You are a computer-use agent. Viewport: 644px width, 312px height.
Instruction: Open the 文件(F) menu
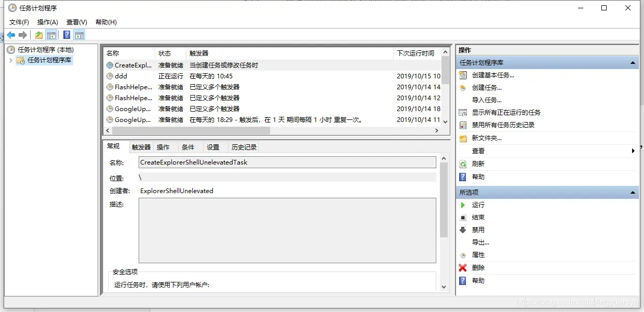[x=19, y=22]
